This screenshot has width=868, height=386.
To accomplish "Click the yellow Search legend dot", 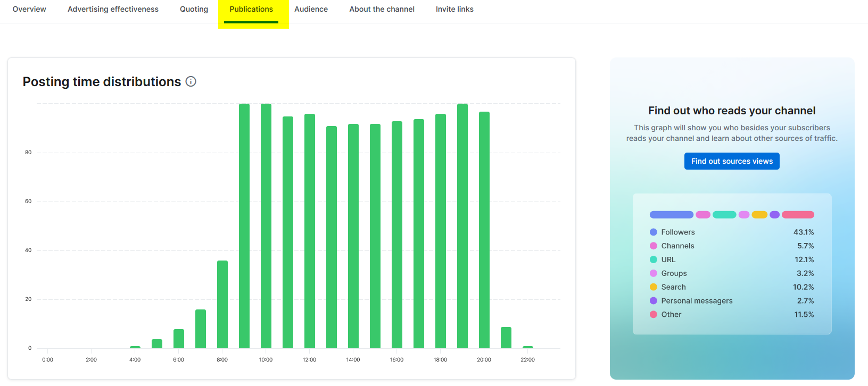I will tap(654, 287).
